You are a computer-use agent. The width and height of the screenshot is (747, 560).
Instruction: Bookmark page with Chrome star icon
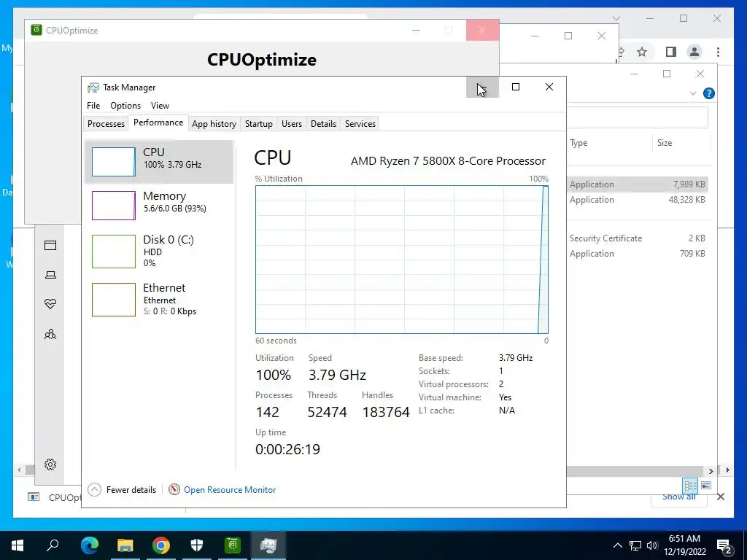point(642,52)
